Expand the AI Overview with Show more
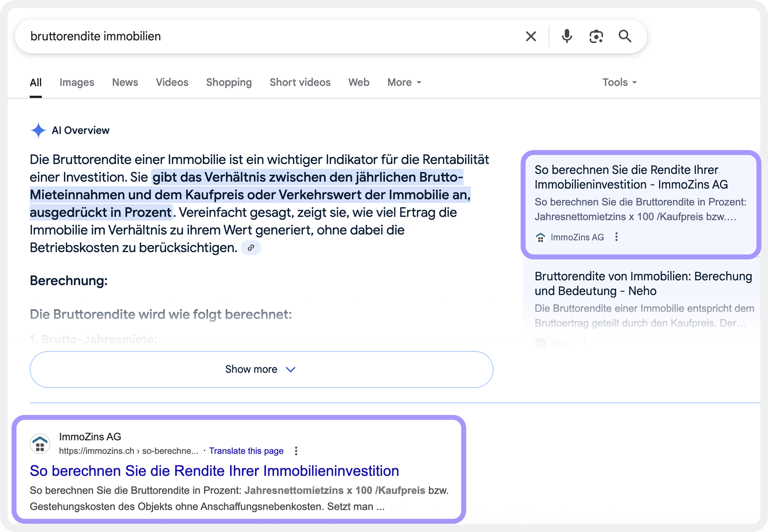This screenshot has width=768, height=532. 261,369
